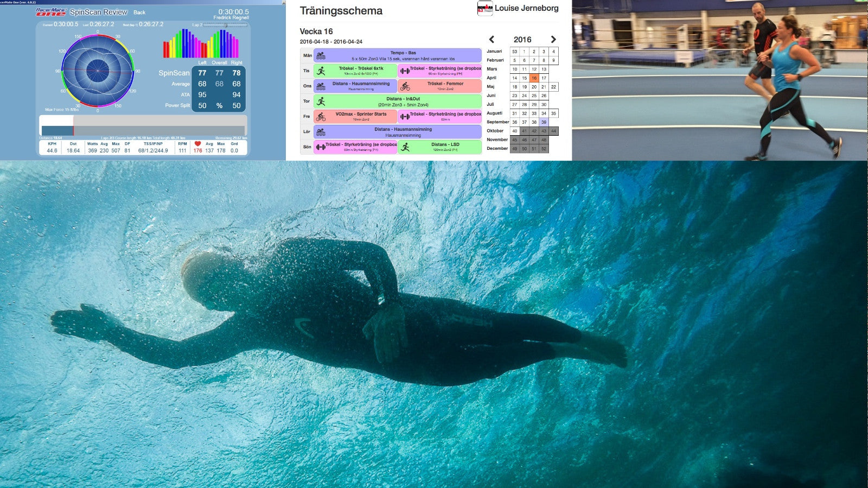This screenshot has width=868, height=488.
Task: Click the Ironman 70.3 logo beside Louise Jerneborg
Action: pyautogui.click(x=484, y=9)
